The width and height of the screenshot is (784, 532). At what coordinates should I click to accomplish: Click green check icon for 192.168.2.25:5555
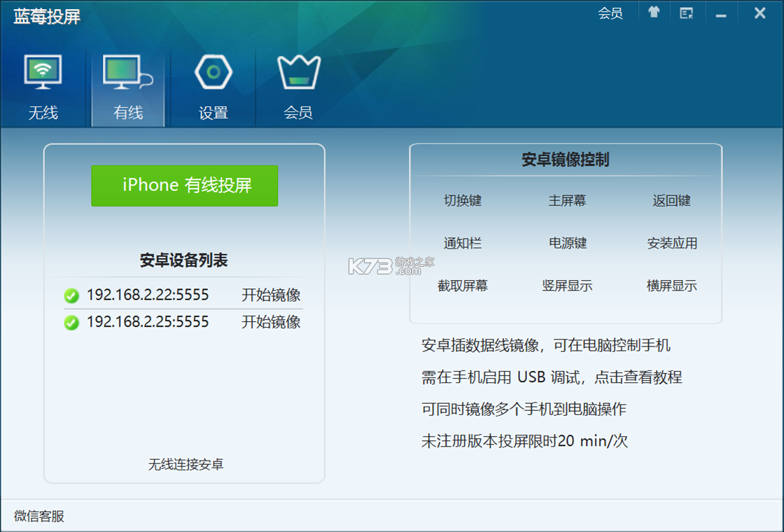(71, 323)
